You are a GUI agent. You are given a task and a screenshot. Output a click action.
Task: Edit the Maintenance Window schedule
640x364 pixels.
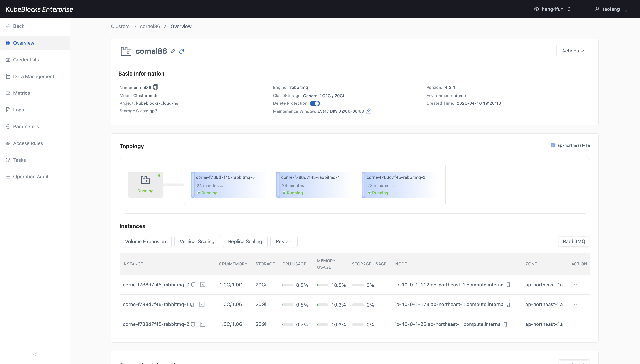tap(368, 111)
